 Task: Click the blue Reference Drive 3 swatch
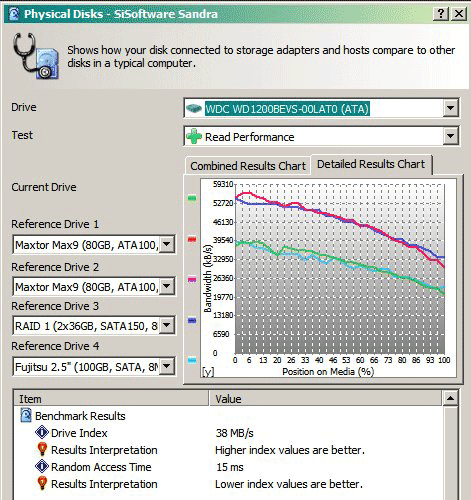[192, 320]
